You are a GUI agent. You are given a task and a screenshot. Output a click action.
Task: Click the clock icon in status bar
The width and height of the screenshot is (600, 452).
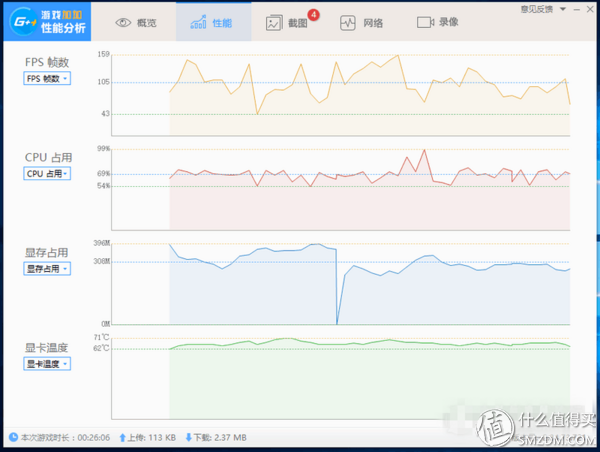coord(13,437)
